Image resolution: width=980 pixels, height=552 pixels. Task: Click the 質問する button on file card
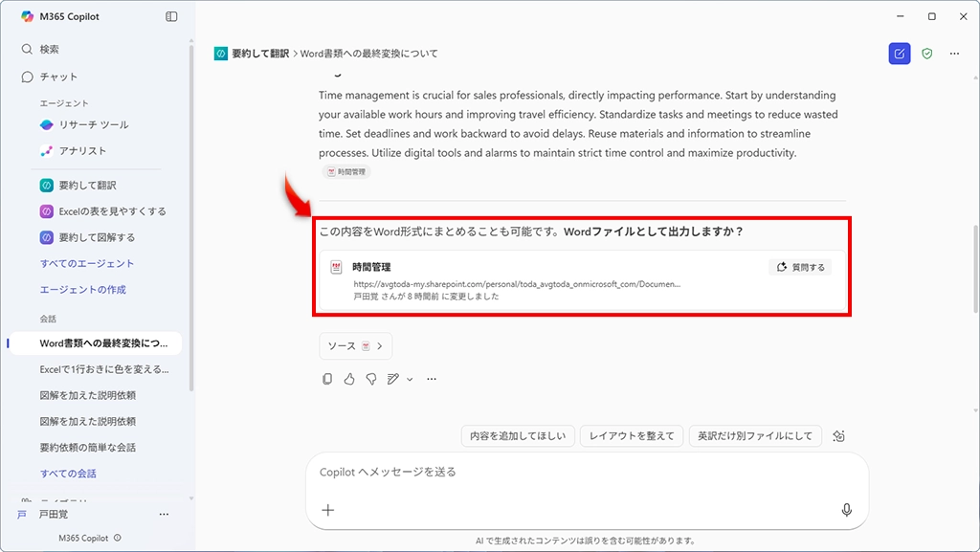tap(800, 267)
